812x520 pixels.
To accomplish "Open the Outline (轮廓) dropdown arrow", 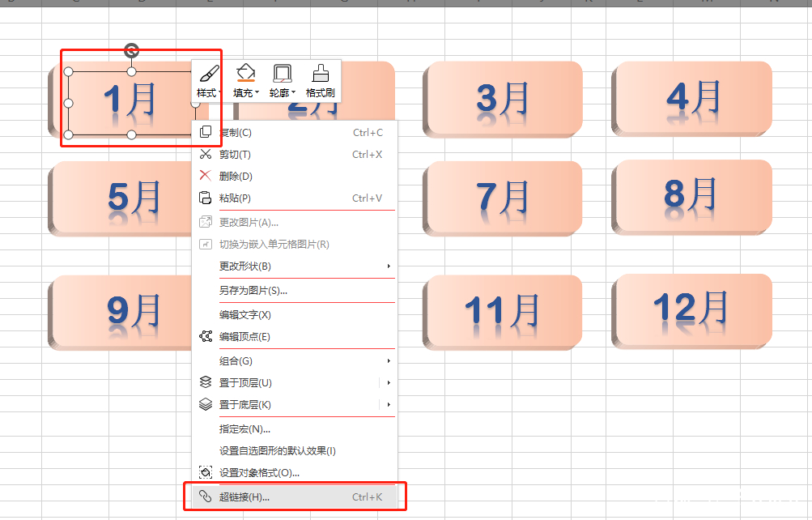I will click(294, 92).
